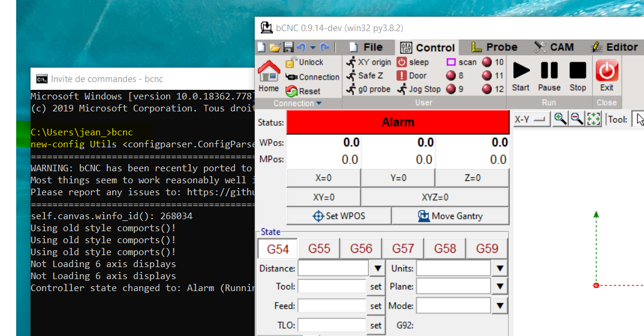Select the G57 coordinate system
644x336 pixels.
click(x=403, y=249)
